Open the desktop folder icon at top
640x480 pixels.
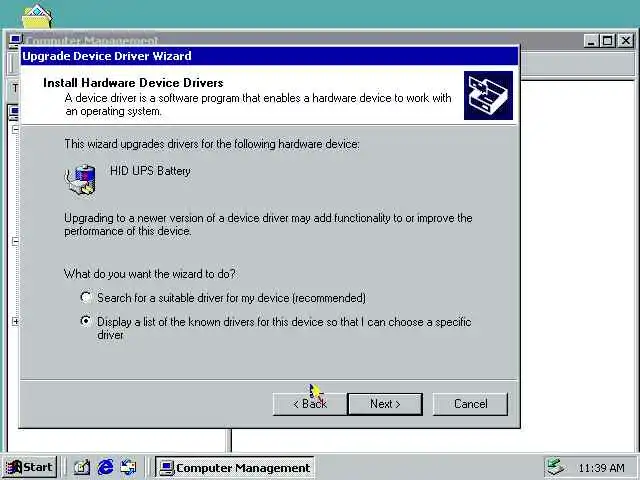coord(37,16)
